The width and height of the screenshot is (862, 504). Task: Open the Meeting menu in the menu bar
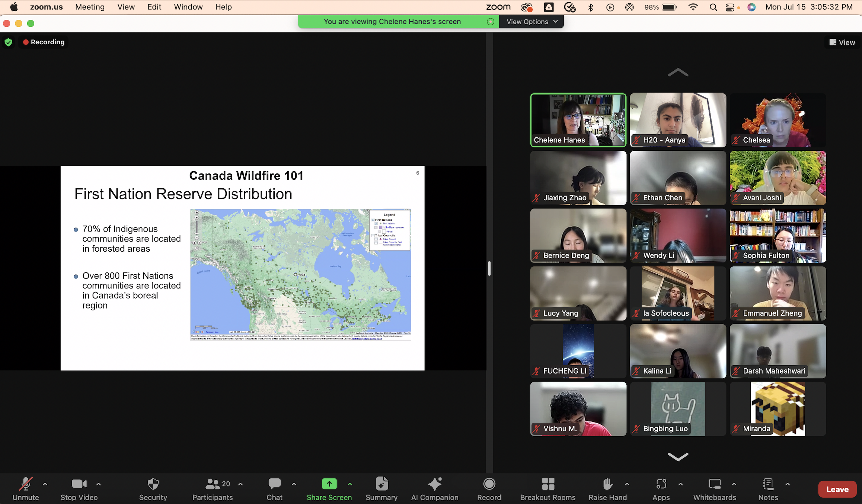[90, 7]
